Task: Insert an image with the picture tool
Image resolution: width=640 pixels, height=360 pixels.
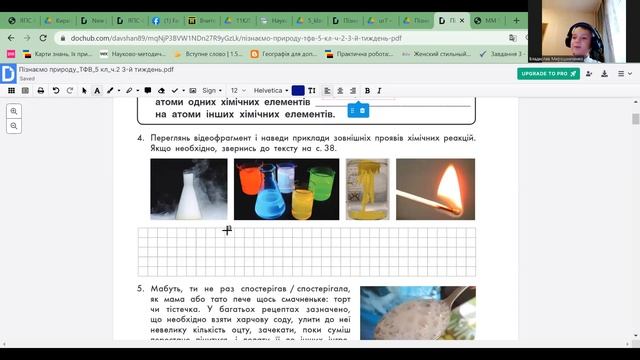Action: point(193,91)
